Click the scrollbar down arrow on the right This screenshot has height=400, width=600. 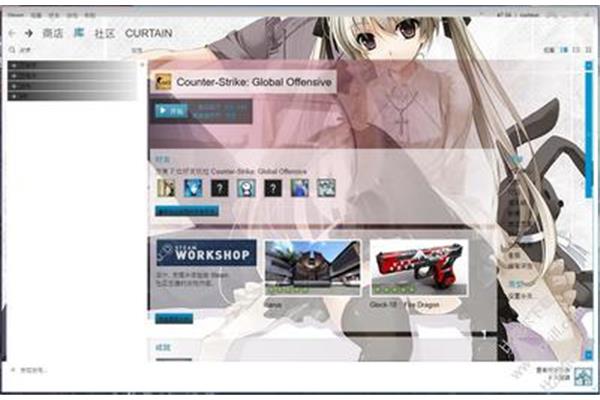point(589,355)
